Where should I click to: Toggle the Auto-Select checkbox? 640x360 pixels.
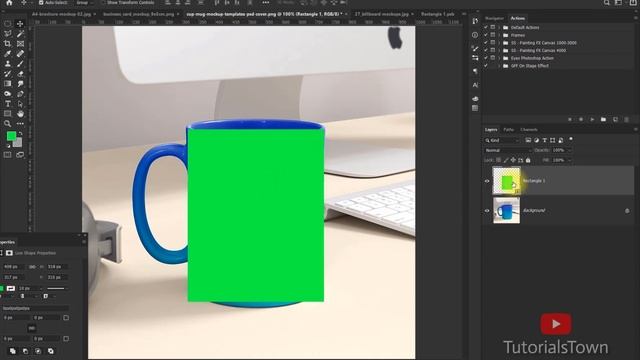tap(41, 2)
